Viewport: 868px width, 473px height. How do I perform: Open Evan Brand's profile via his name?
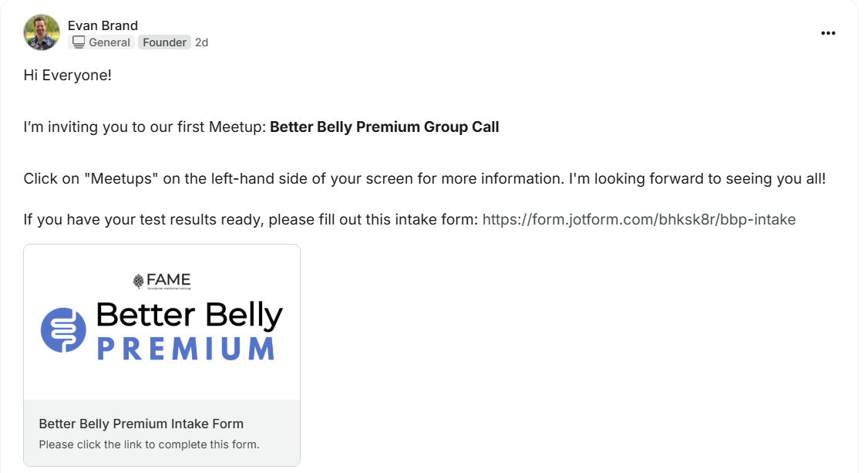(x=103, y=25)
